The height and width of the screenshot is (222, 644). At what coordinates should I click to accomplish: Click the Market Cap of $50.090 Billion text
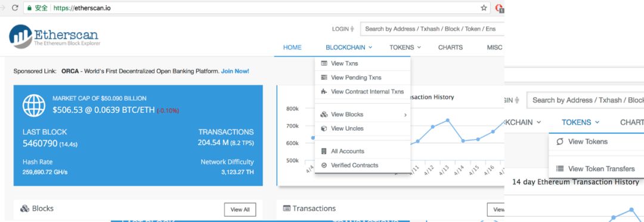point(100,98)
